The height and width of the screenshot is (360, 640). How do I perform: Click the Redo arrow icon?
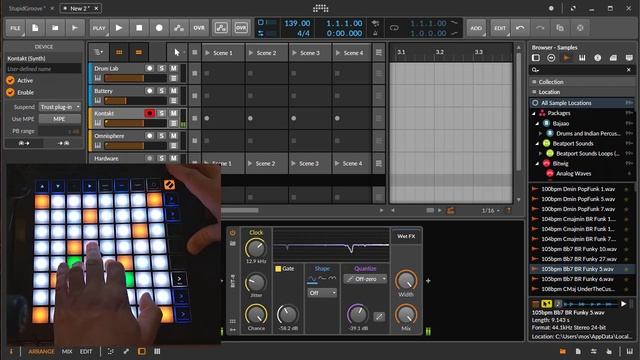[540, 28]
